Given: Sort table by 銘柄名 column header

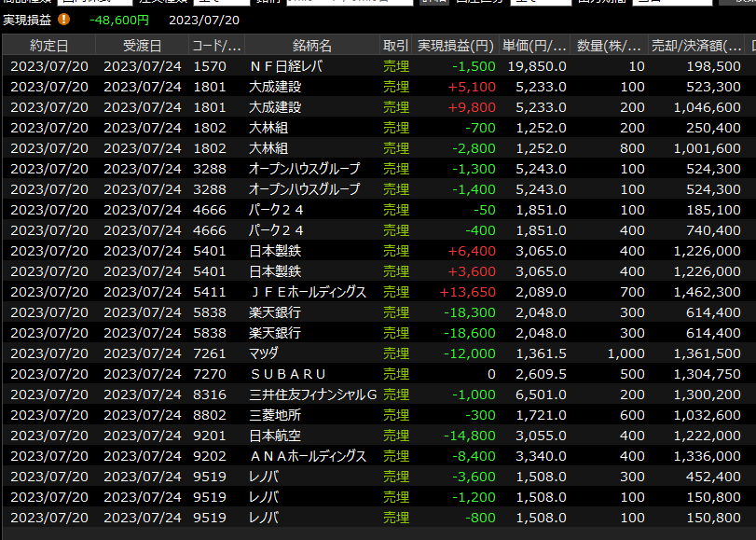Looking at the screenshot, I should (311, 46).
